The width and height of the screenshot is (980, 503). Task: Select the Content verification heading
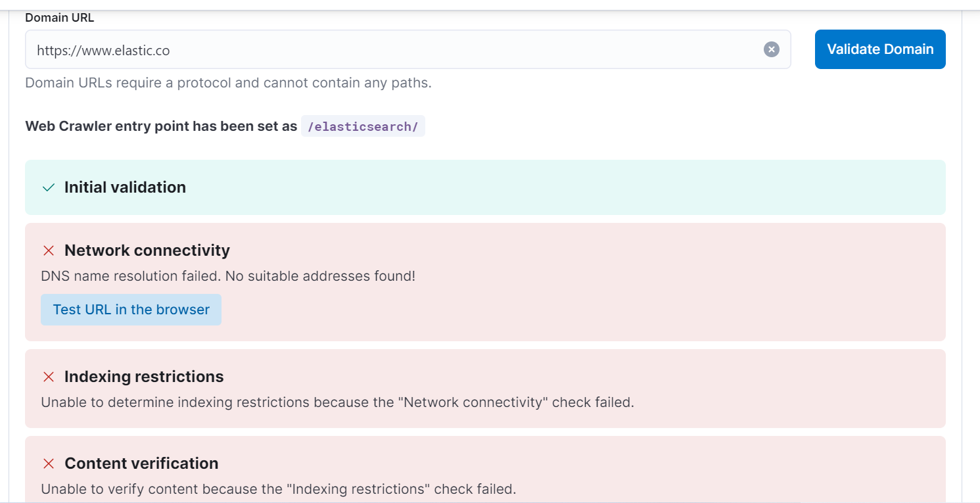(x=141, y=464)
